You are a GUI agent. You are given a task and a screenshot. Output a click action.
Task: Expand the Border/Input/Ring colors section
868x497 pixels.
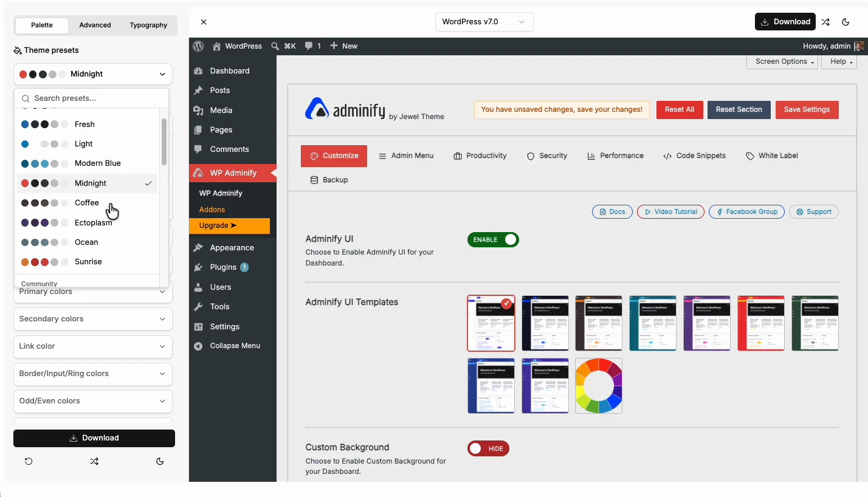(93, 374)
